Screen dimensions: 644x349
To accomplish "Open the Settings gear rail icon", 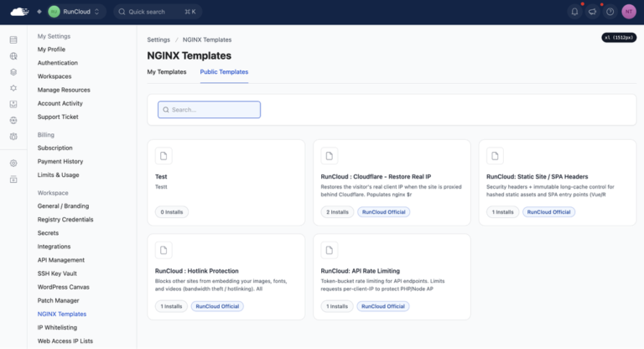I will pos(13,164).
